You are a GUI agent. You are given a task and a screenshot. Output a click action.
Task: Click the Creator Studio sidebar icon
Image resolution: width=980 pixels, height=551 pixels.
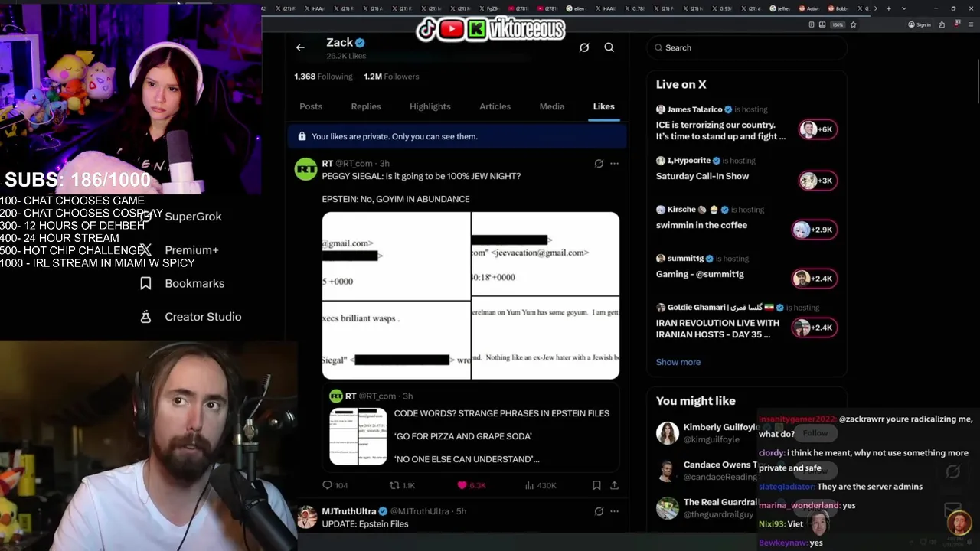(x=145, y=317)
